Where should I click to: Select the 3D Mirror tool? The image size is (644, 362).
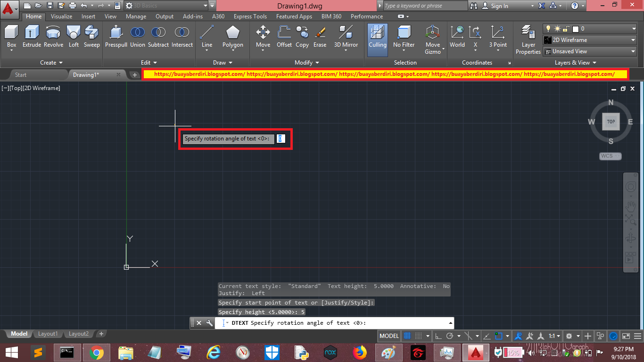coord(346,37)
